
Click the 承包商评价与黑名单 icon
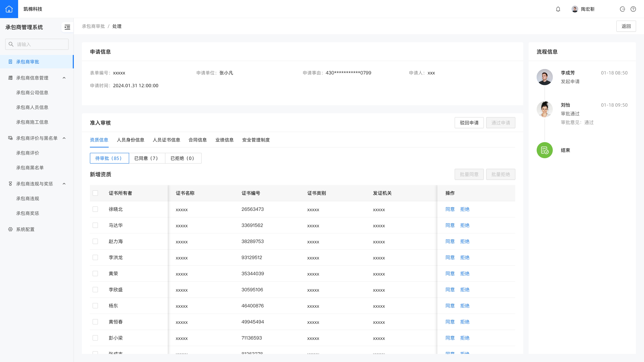10,138
